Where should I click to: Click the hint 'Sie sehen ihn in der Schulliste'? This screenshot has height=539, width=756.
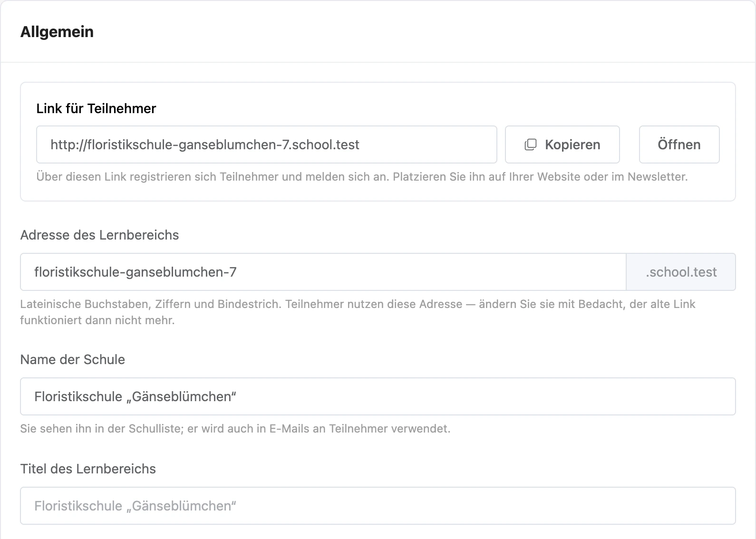(235, 429)
